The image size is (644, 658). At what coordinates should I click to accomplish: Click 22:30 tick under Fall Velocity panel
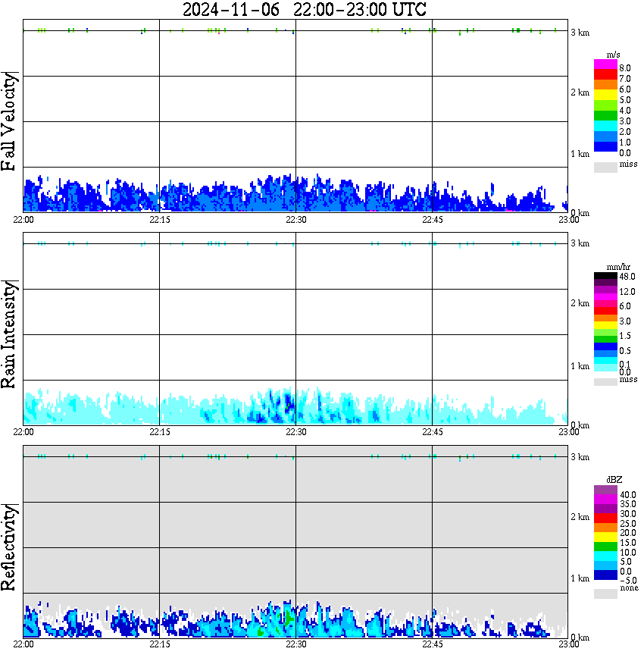[x=295, y=220]
